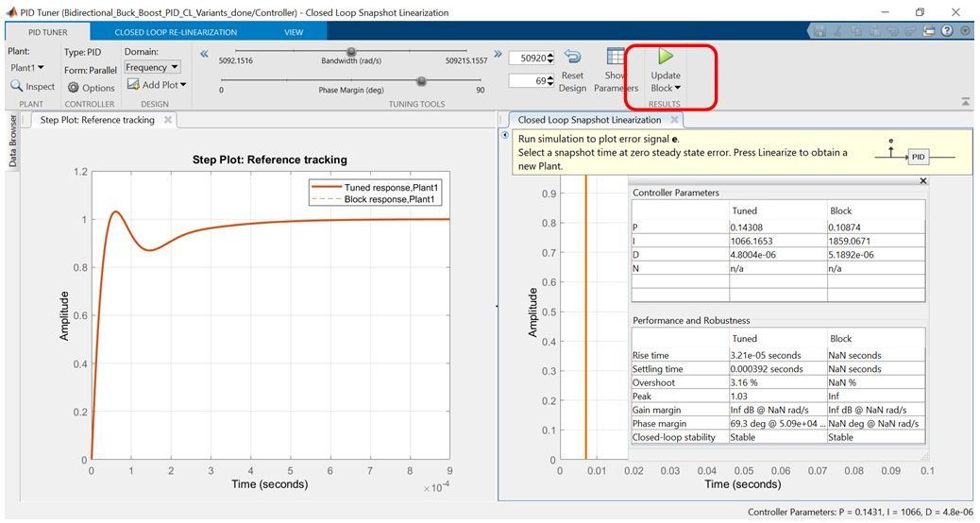Click the Phase Margin slider handle

tap(422, 81)
